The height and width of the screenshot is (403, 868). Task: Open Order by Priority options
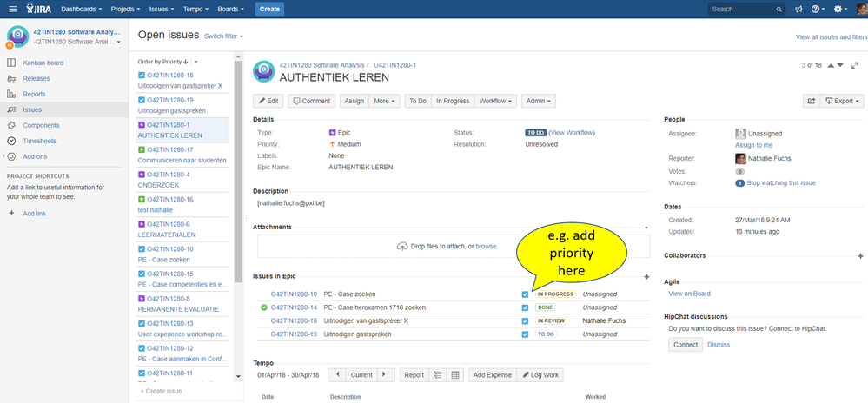[x=196, y=62]
